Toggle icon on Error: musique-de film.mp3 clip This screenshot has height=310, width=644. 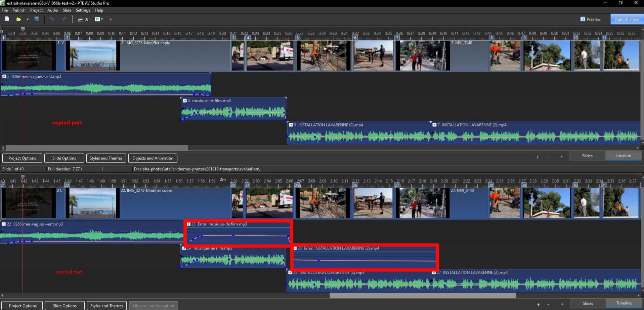pyautogui.click(x=188, y=224)
